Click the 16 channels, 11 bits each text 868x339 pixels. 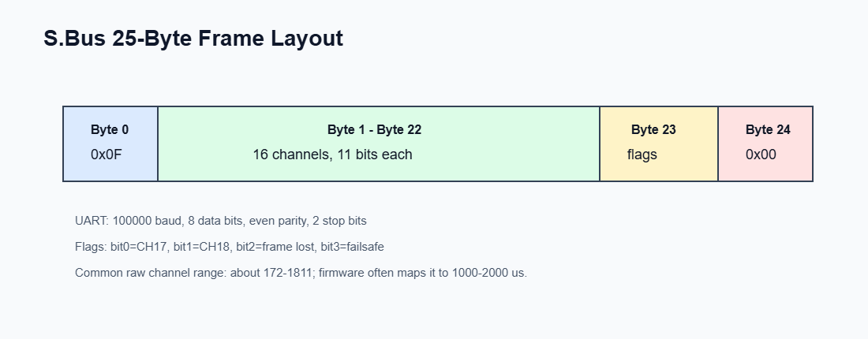click(x=333, y=155)
